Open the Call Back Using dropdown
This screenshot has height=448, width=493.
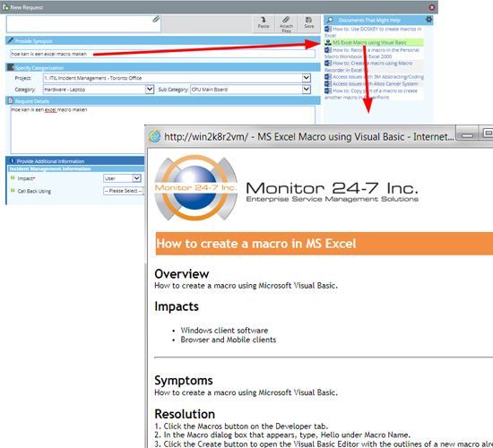point(124,191)
